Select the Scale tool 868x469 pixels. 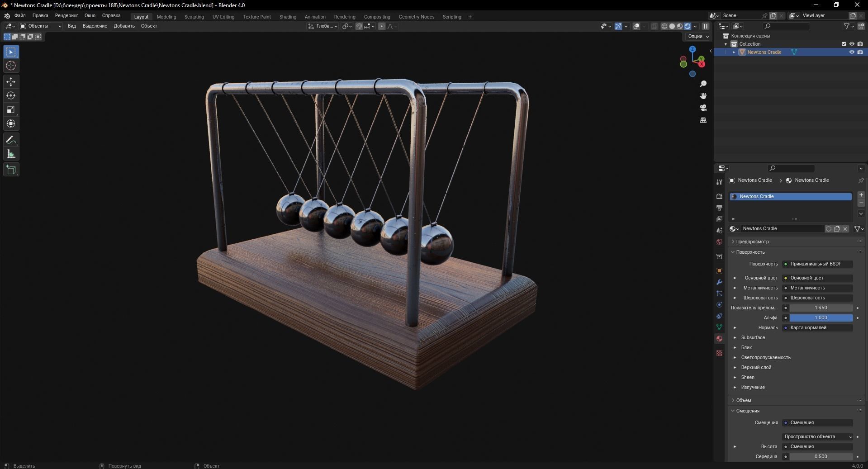point(11,110)
